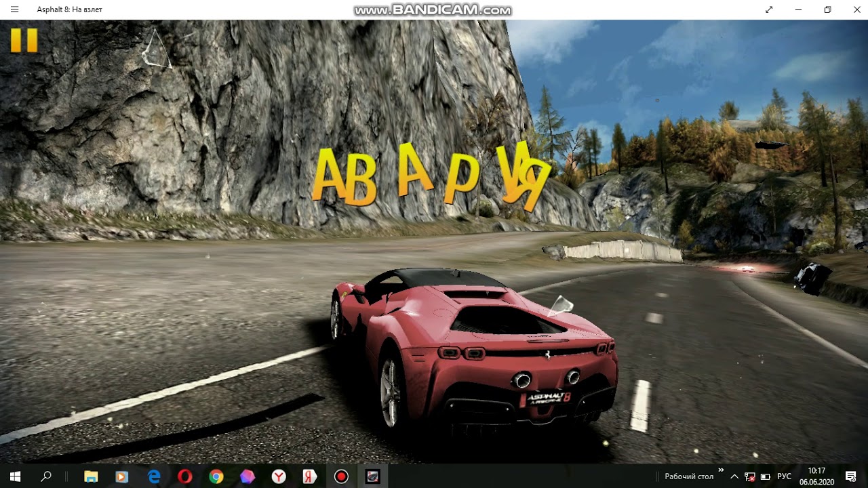Screen dimensions: 868x488
Task: Launch Microsoft Edge from the taskbar
Action: point(154,476)
